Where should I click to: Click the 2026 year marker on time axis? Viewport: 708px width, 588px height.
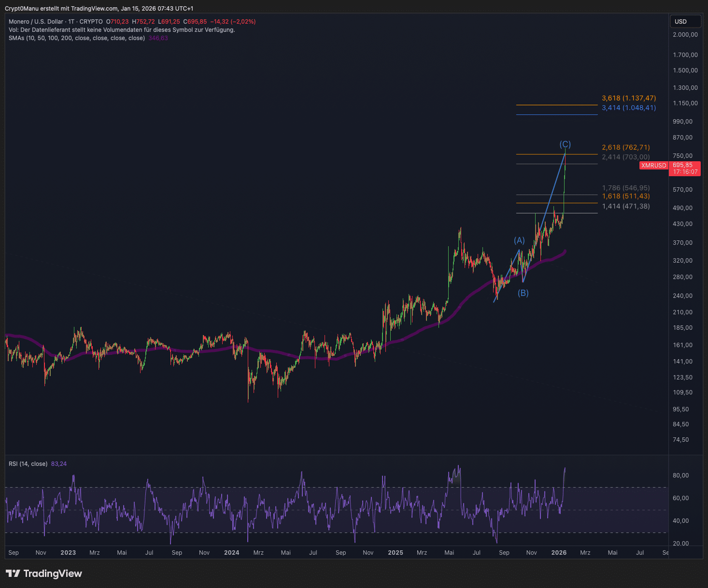coord(559,553)
